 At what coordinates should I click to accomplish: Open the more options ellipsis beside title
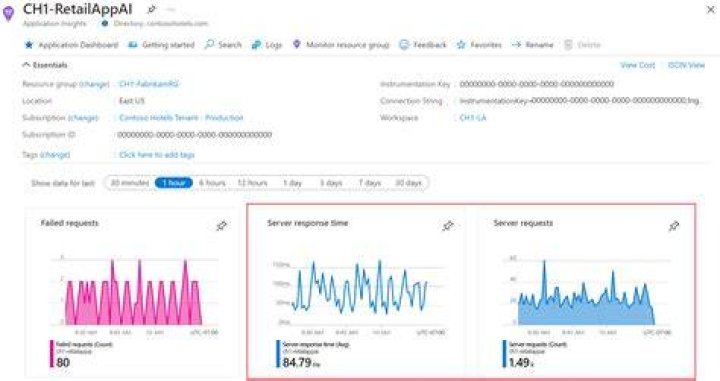point(171,9)
